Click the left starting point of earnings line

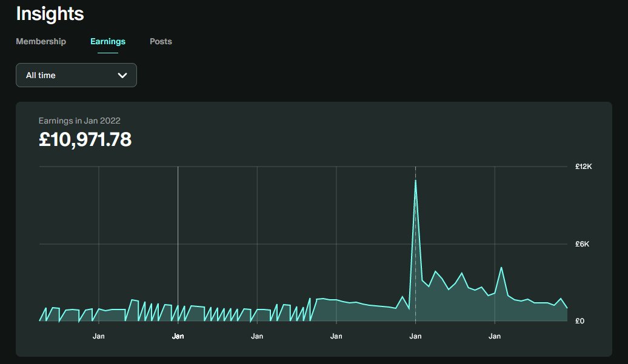pyautogui.click(x=40, y=320)
